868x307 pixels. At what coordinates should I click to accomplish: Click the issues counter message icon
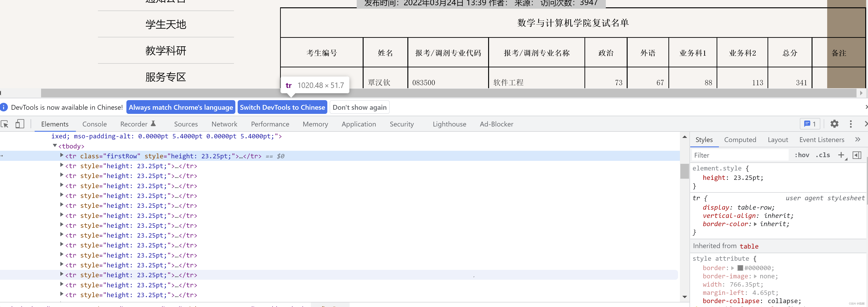click(x=810, y=124)
